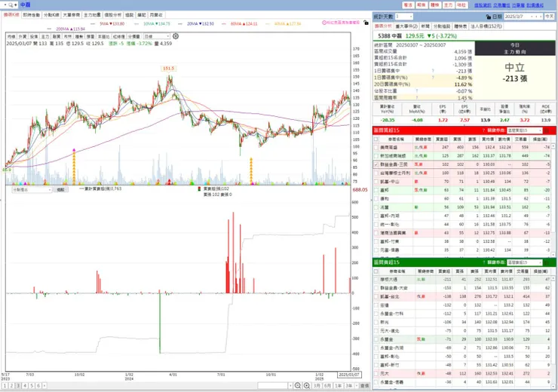The width and height of the screenshot is (558, 392).
Task: Click the zoom in magnifier below the chart
Action: pyautogui.click(x=306, y=386)
